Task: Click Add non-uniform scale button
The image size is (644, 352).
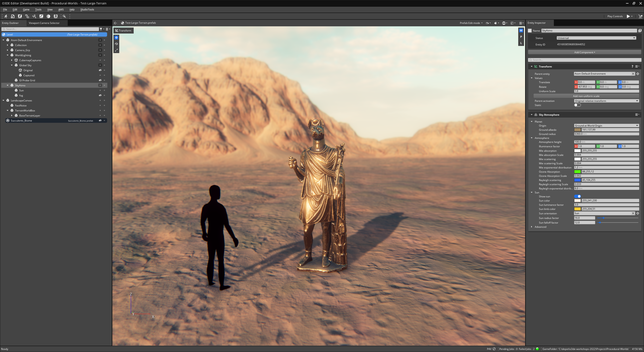Action: click(586, 96)
